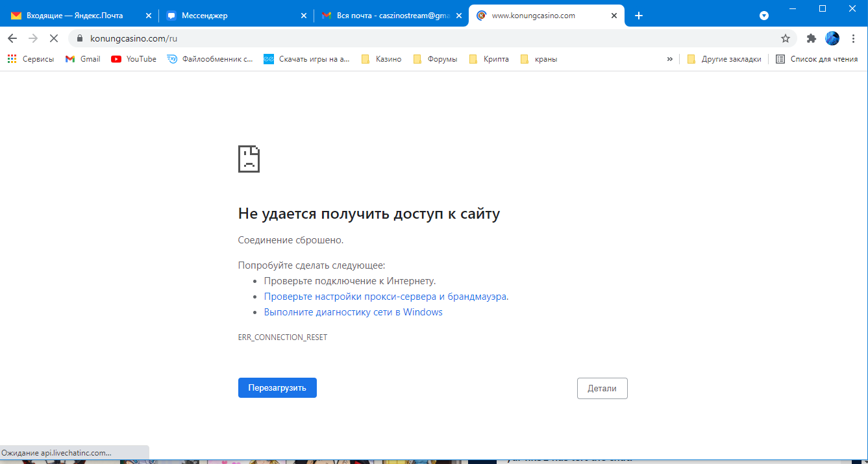Run Windows network diagnostics link
The height and width of the screenshot is (464, 868).
pyautogui.click(x=353, y=312)
